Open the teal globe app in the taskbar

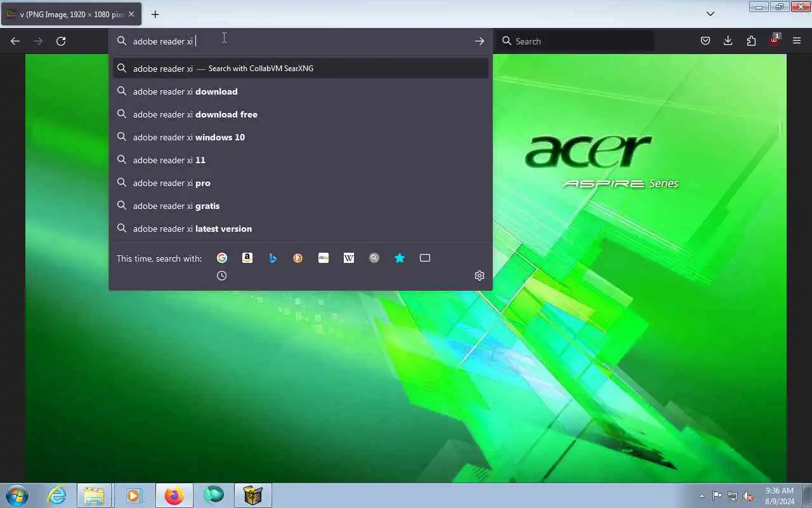[x=214, y=495]
